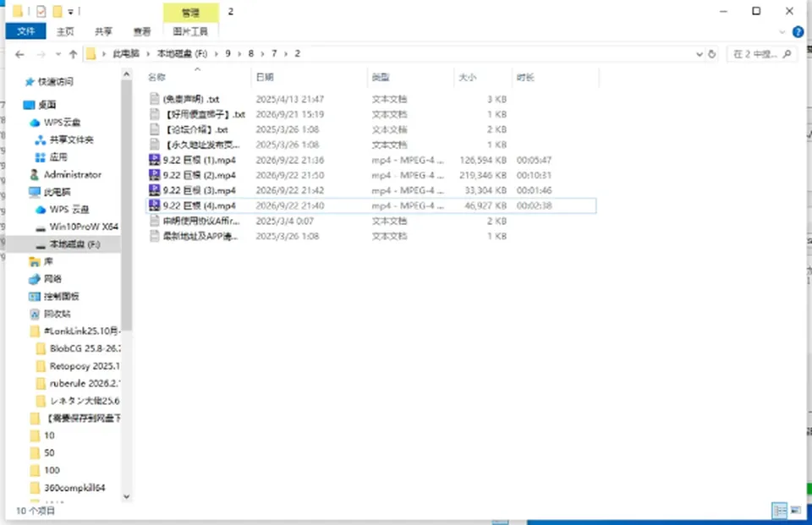Click the Properties checkmark icon in title bar
The height and width of the screenshot is (525, 812).
pyautogui.click(x=41, y=11)
